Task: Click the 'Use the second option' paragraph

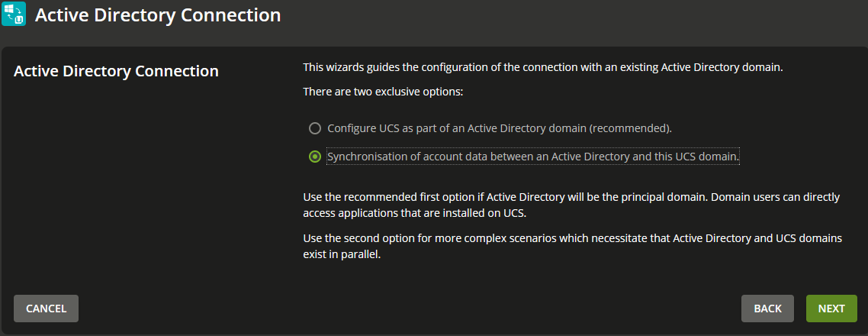Action: [x=572, y=247]
